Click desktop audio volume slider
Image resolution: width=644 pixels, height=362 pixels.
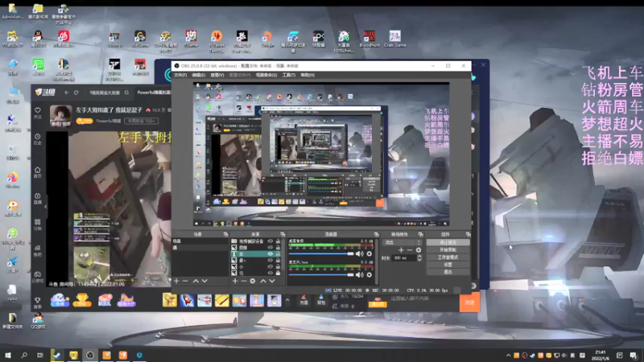(321, 254)
